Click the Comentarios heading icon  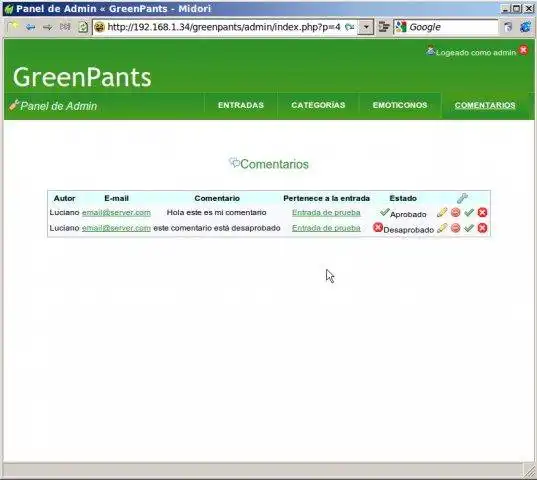tap(234, 162)
